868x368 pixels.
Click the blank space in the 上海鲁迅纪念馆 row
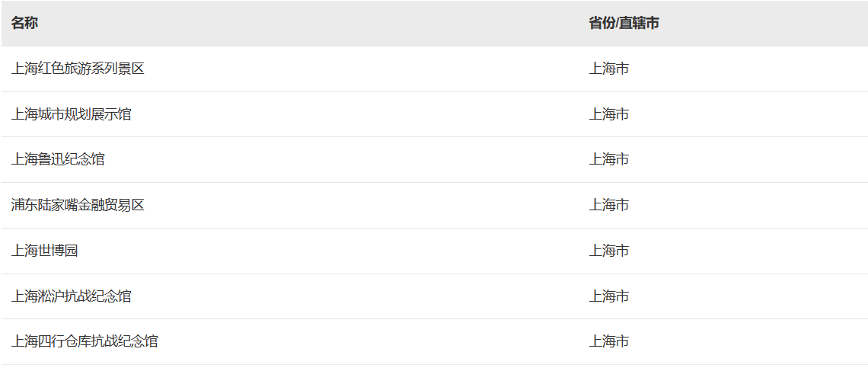343,159
